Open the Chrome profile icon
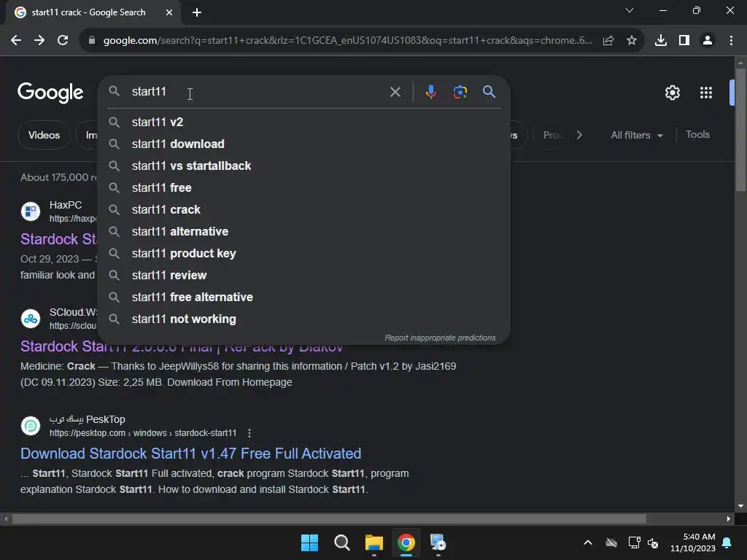Screen dimensions: 747x560 [708, 41]
